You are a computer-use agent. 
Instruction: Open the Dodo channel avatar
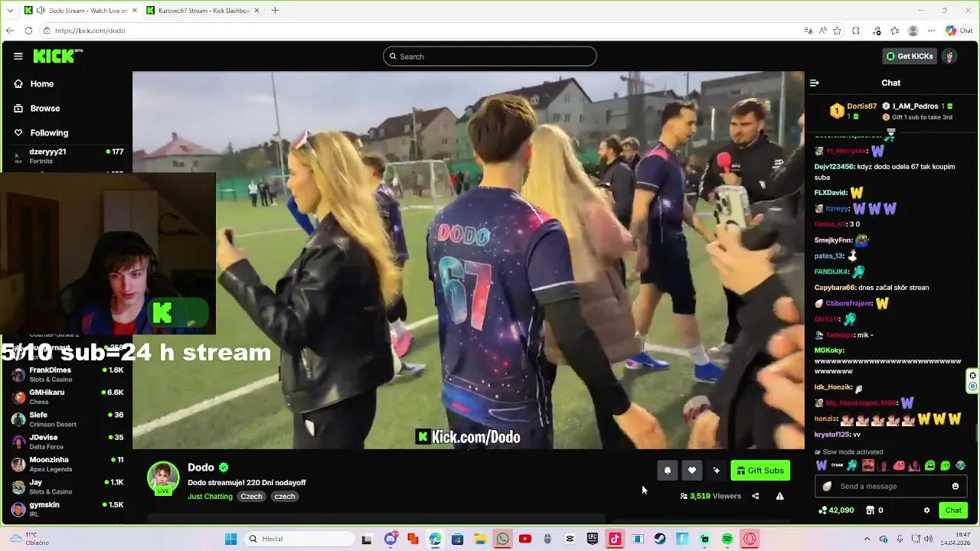[x=163, y=478]
